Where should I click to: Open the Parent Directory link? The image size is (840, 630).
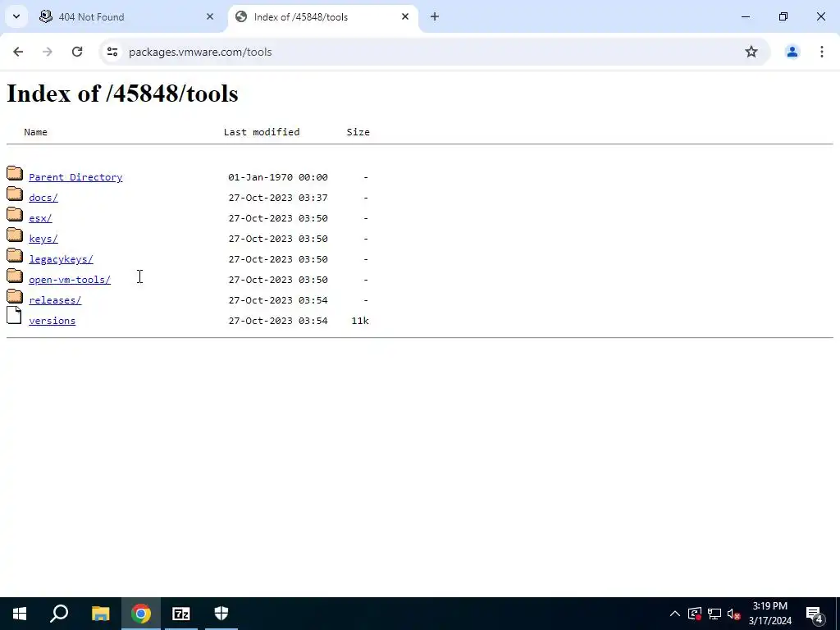(x=75, y=177)
